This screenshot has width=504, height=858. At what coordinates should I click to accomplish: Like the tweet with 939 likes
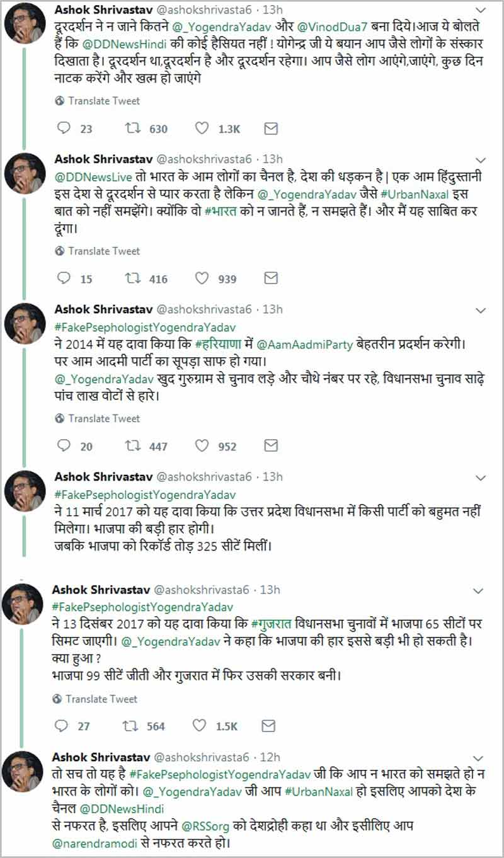point(202,278)
